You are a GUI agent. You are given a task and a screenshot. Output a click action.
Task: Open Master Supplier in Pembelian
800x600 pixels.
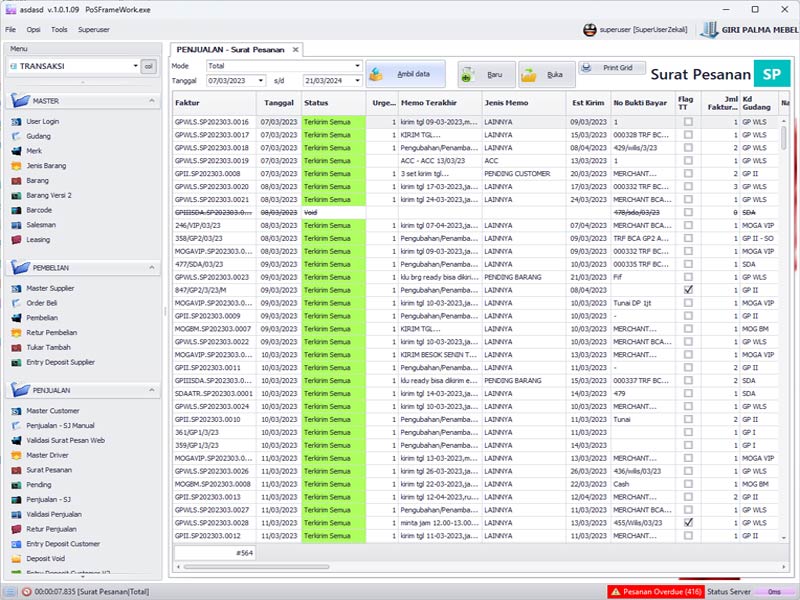point(50,288)
